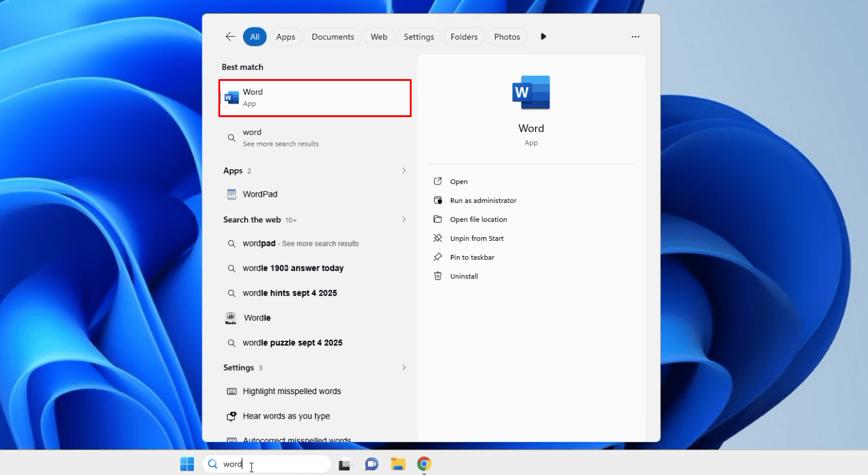Click the keyboard icon beside Highlight misspelled words
Image resolution: width=868 pixels, height=475 pixels.
(x=232, y=392)
